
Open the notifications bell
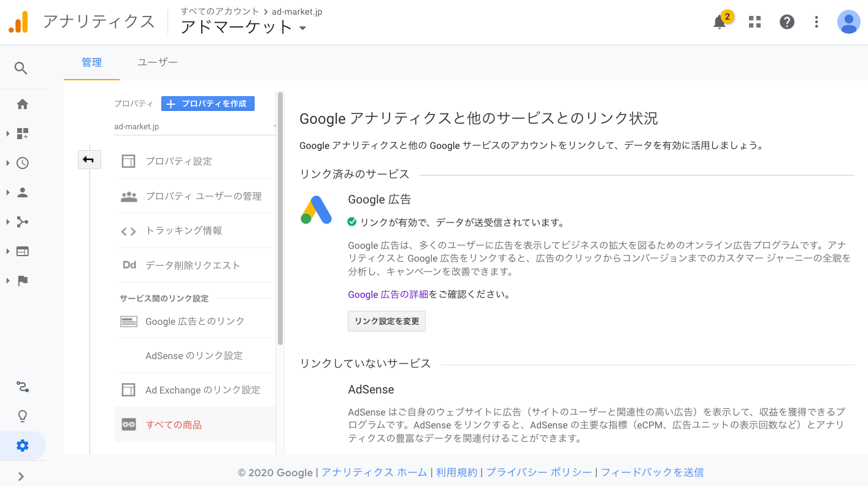[x=720, y=22]
